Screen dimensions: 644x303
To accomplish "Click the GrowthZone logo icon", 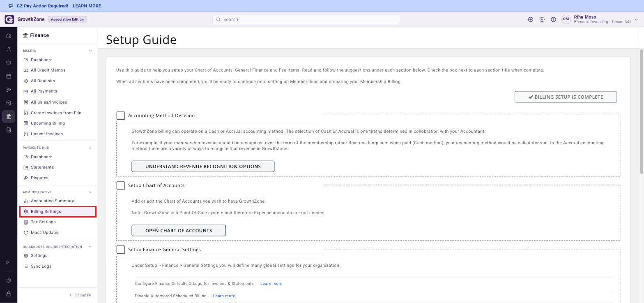I will [9, 19].
